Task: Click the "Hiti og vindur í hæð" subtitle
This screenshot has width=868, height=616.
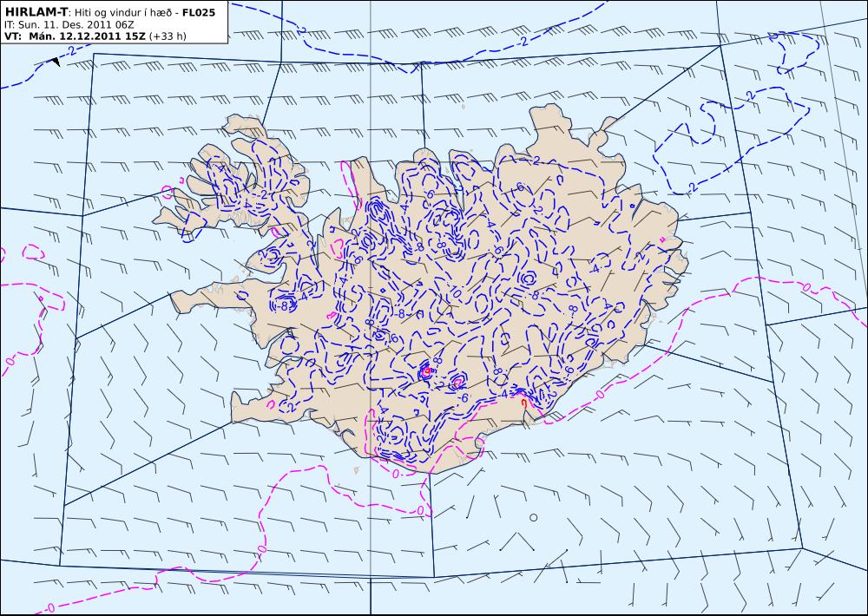Action: click(124, 12)
